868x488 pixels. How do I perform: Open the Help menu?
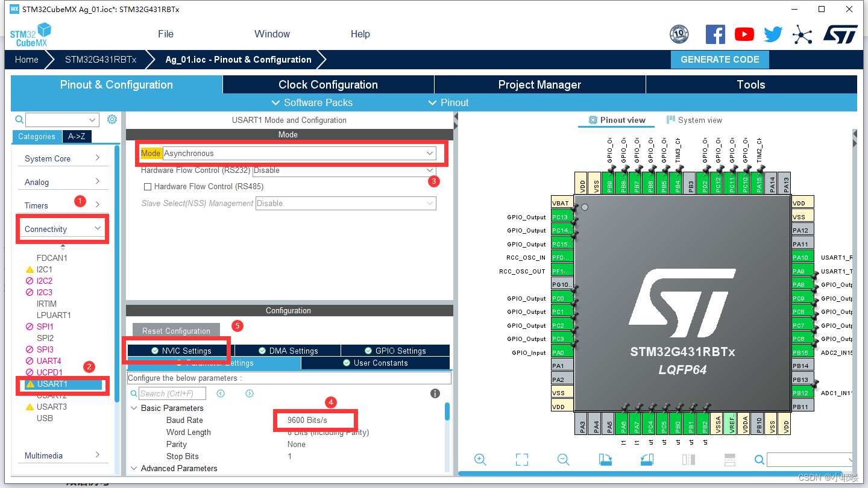[360, 34]
